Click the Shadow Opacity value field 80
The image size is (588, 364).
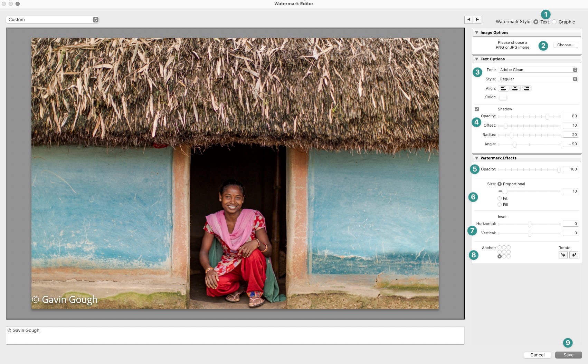point(570,116)
